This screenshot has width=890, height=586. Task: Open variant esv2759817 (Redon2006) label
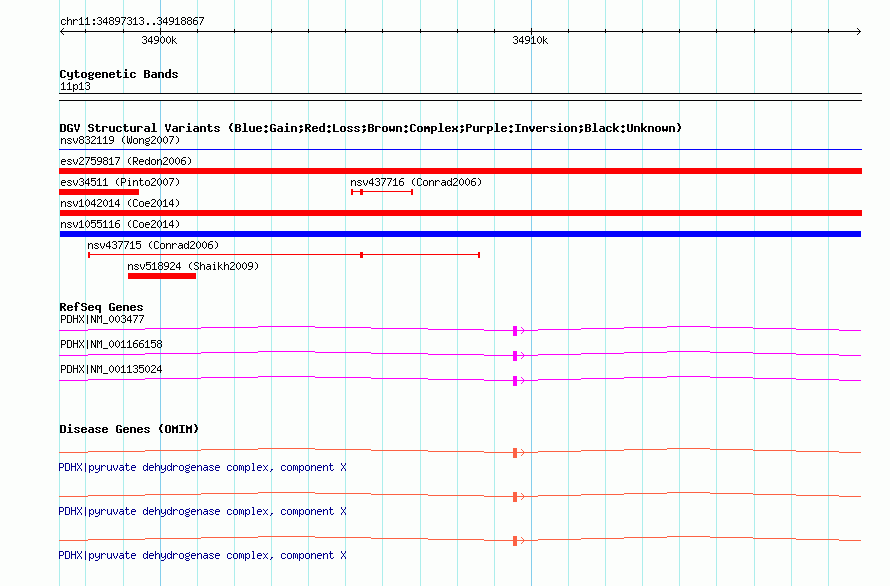126,161
